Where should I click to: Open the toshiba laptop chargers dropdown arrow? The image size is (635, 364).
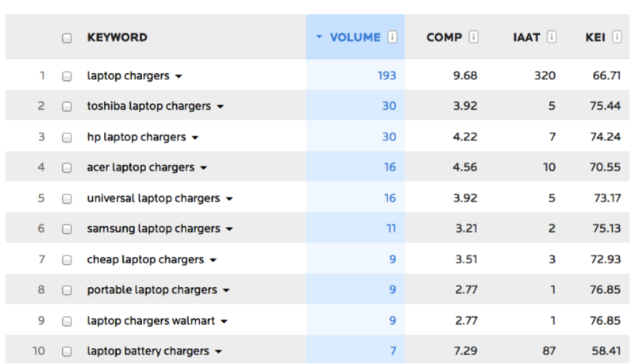click(221, 107)
